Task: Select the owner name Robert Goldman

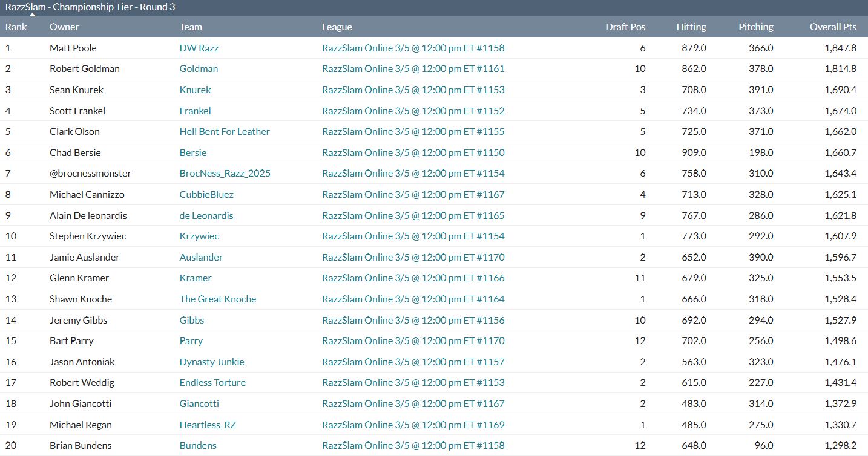Action: click(x=85, y=69)
